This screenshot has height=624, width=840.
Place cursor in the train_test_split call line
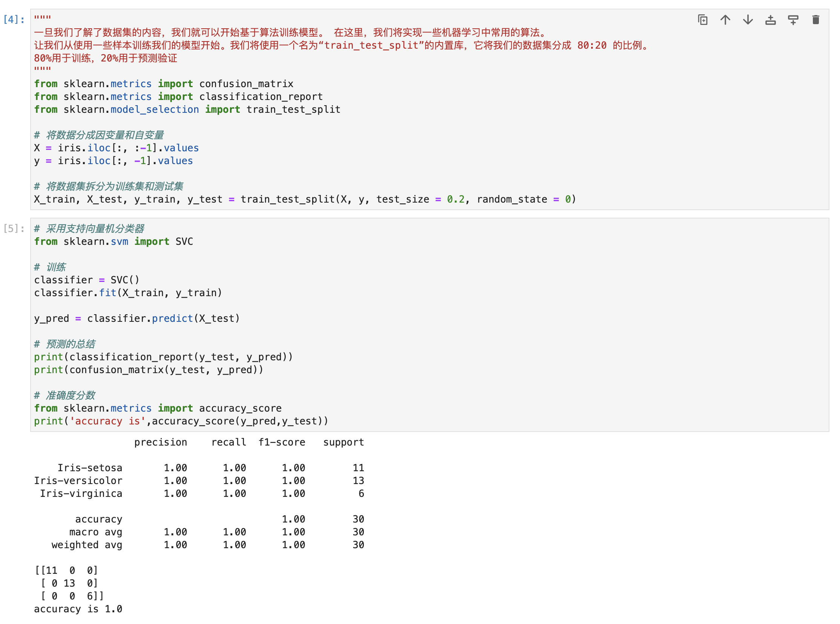coord(304,200)
